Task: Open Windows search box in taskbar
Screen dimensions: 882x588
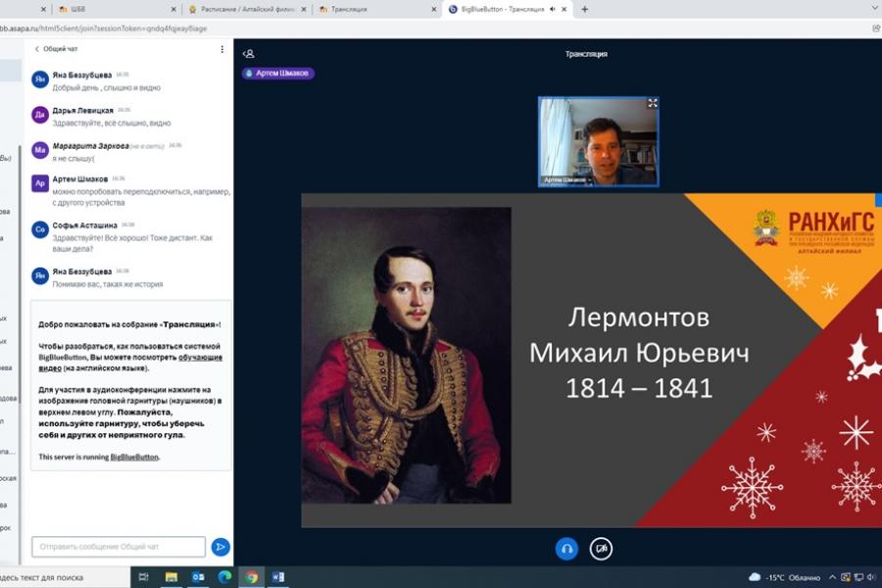Action: pyautogui.click(x=65, y=577)
